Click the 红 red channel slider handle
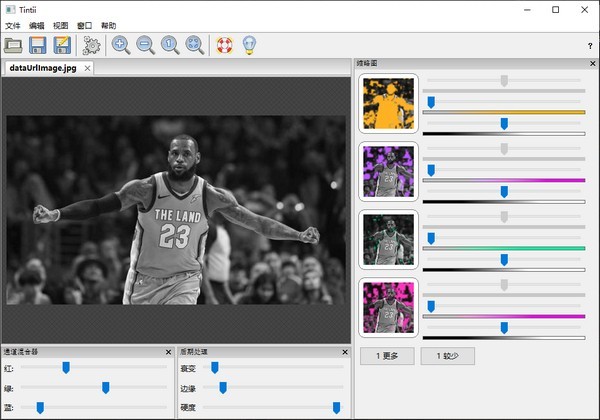 (x=66, y=368)
